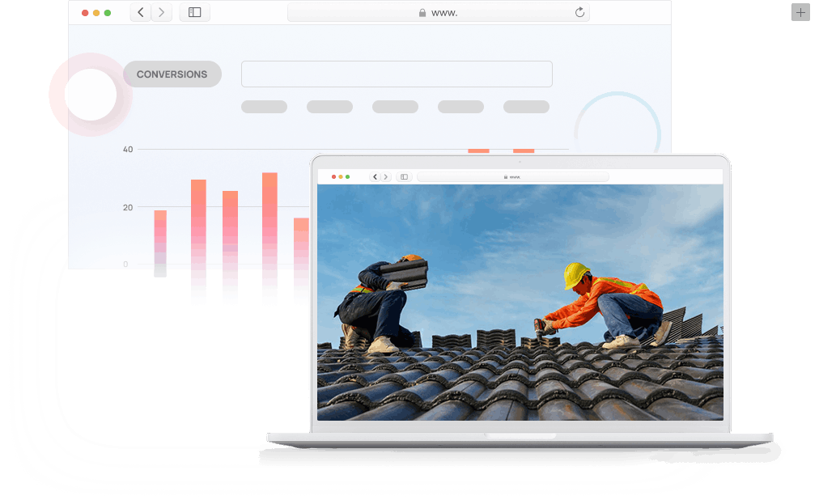Toggle the sidebar icon in the laptop browser

(404, 176)
